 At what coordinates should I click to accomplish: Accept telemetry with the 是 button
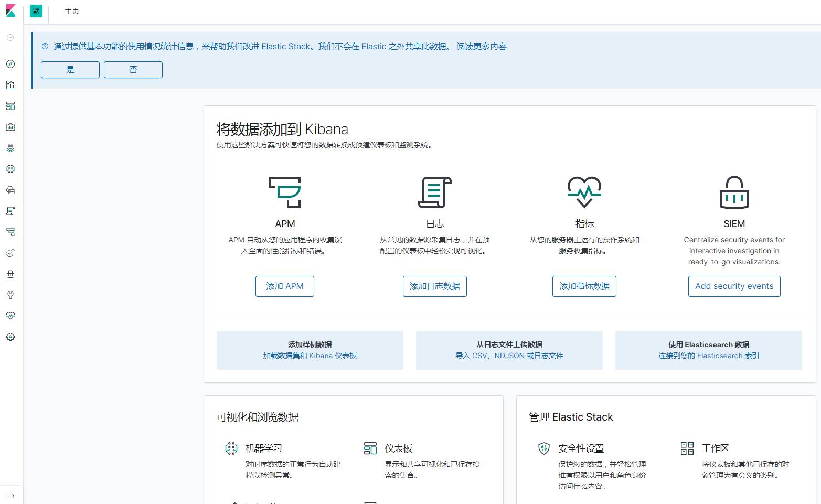tap(70, 70)
